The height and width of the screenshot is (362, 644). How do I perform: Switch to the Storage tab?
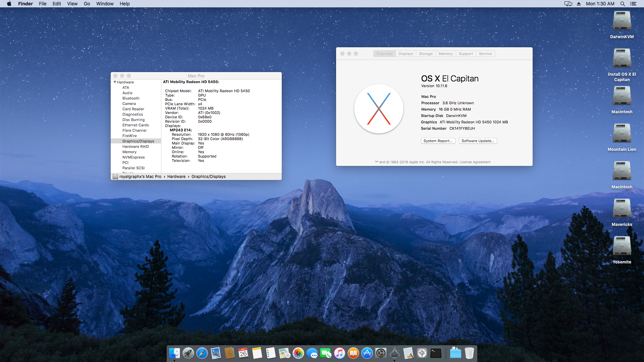[x=426, y=54]
